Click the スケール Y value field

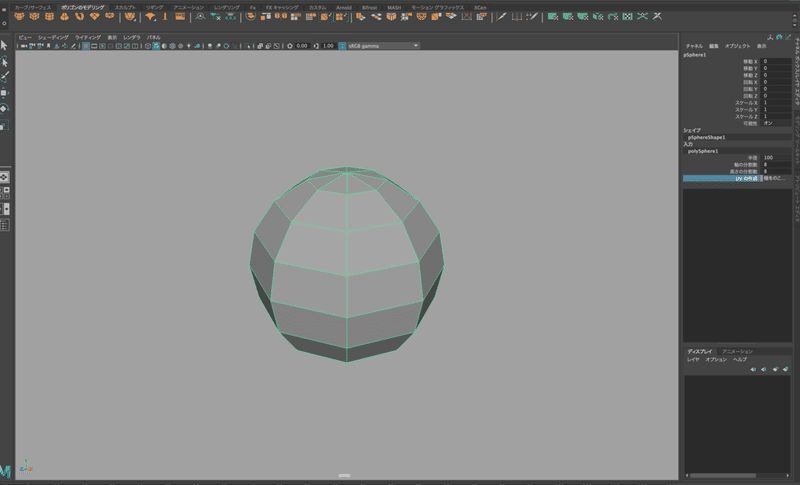(776, 110)
